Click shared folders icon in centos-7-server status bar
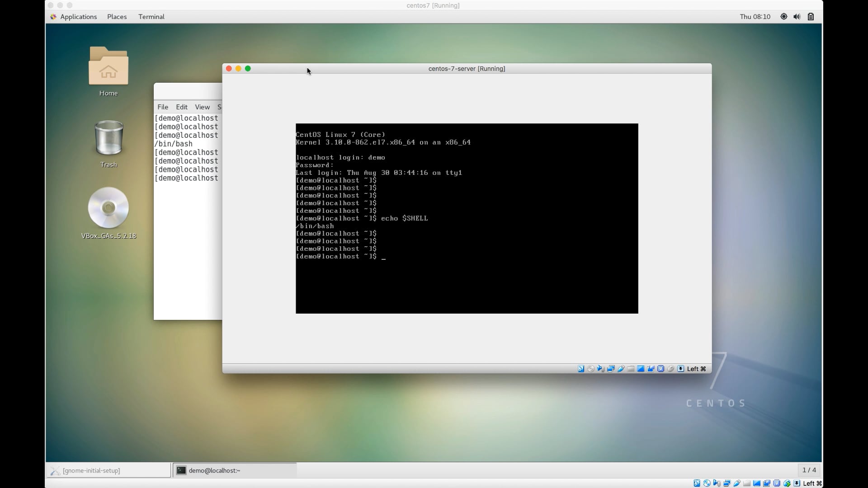The height and width of the screenshot is (488, 868). pyautogui.click(x=631, y=369)
